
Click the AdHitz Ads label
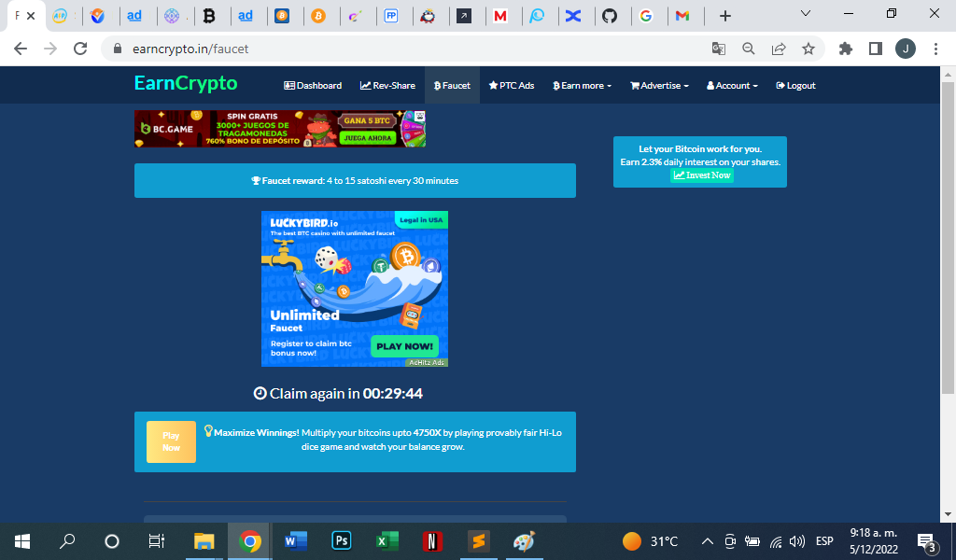[426, 362]
